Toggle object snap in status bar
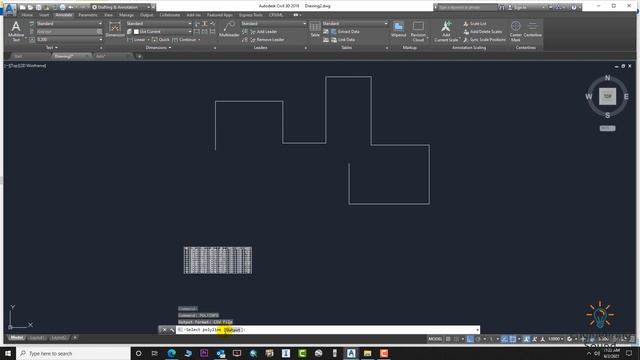The image size is (640, 360). (x=513, y=339)
